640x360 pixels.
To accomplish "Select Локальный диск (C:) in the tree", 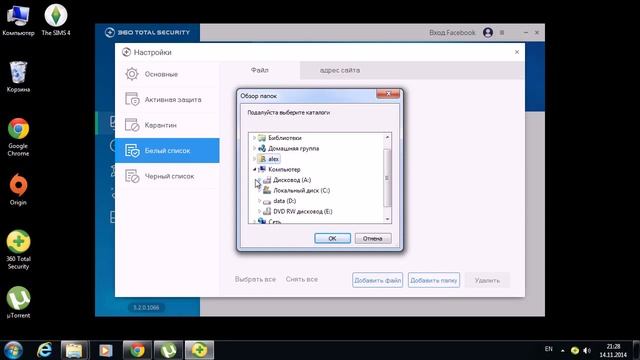I will click(x=301, y=191).
